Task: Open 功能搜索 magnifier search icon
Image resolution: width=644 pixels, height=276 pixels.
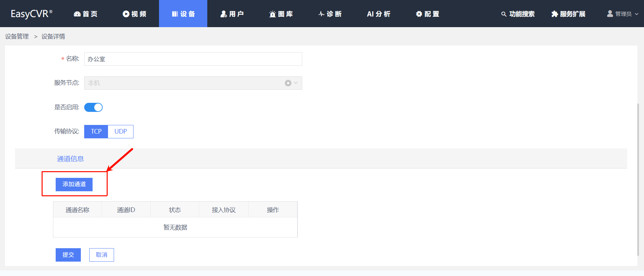Action: (x=503, y=14)
